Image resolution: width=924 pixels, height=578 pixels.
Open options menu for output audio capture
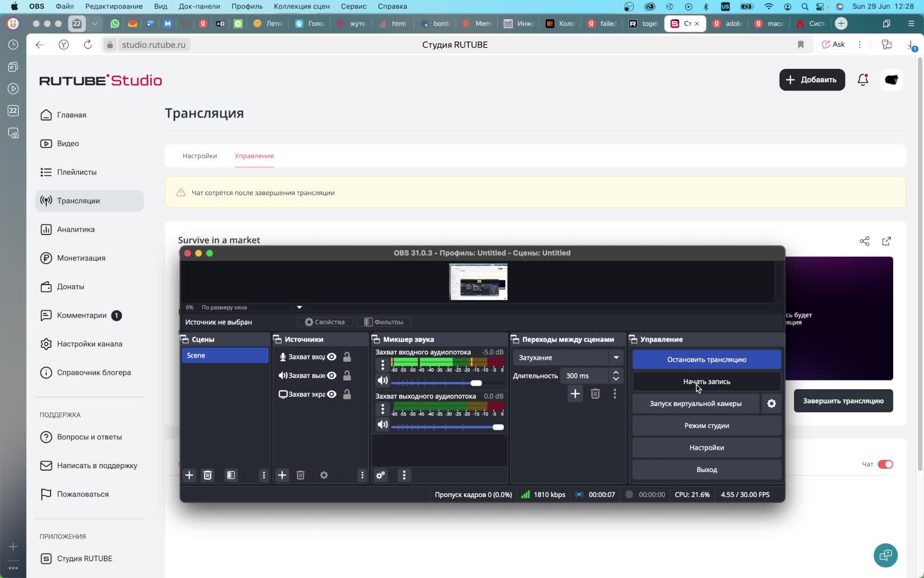(383, 409)
